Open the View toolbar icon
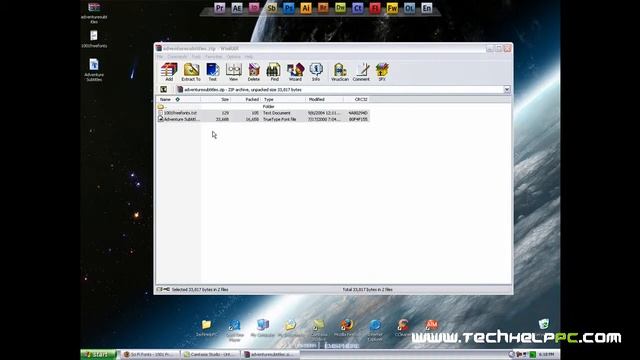 pos(233,72)
